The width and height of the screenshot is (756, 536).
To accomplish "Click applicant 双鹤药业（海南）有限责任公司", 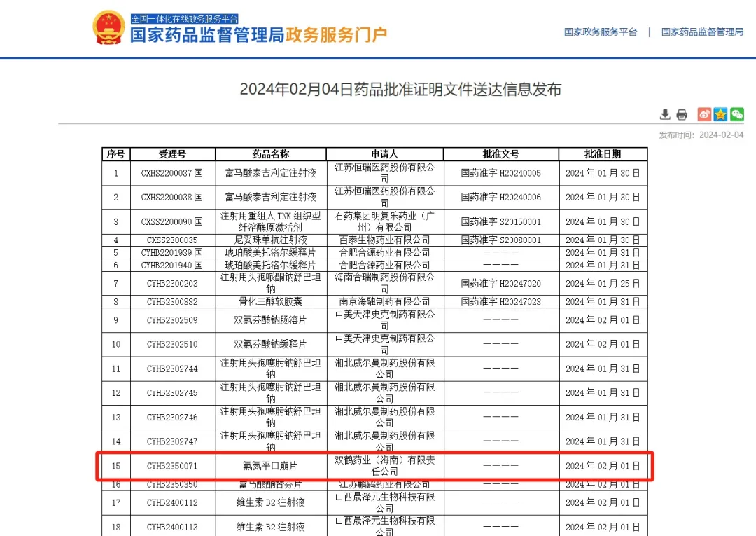I will (x=385, y=465).
